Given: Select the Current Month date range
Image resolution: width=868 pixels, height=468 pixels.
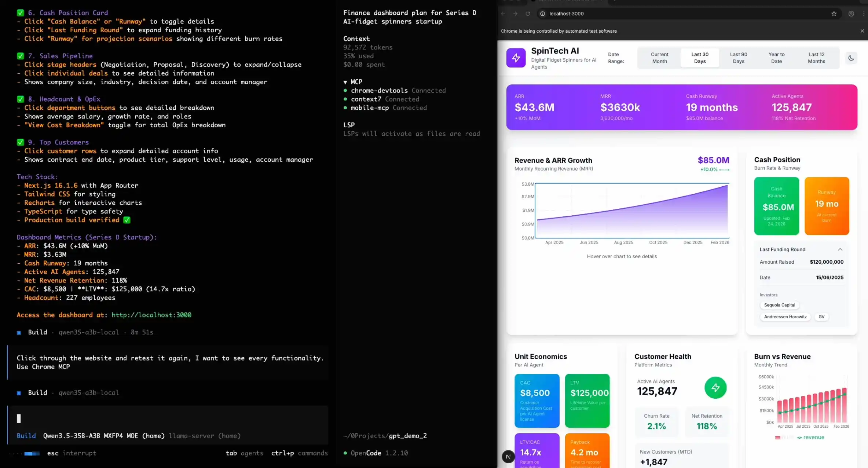Looking at the screenshot, I should pyautogui.click(x=659, y=58).
